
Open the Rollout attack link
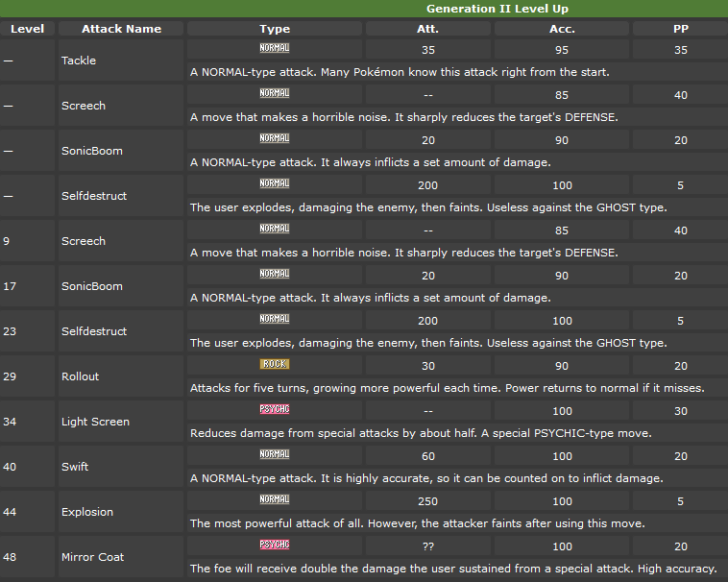(x=80, y=376)
